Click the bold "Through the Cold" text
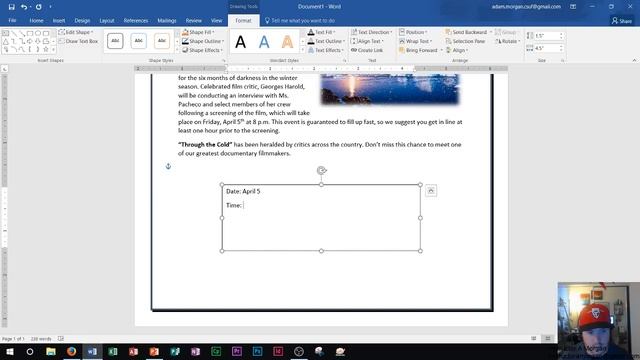The height and width of the screenshot is (360, 640). pyautogui.click(x=205, y=144)
